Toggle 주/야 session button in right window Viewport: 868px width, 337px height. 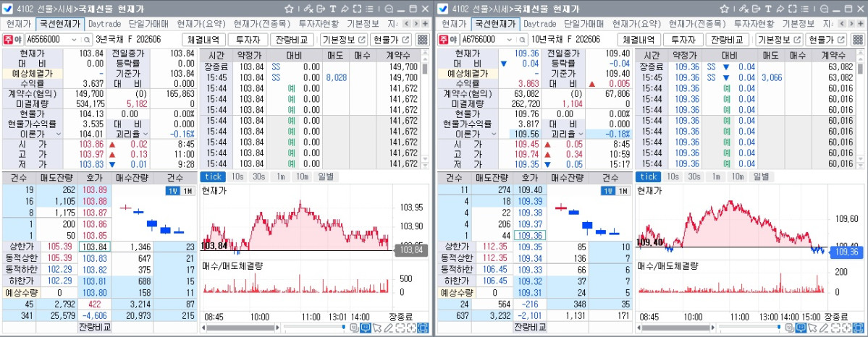click(x=449, y=40)
